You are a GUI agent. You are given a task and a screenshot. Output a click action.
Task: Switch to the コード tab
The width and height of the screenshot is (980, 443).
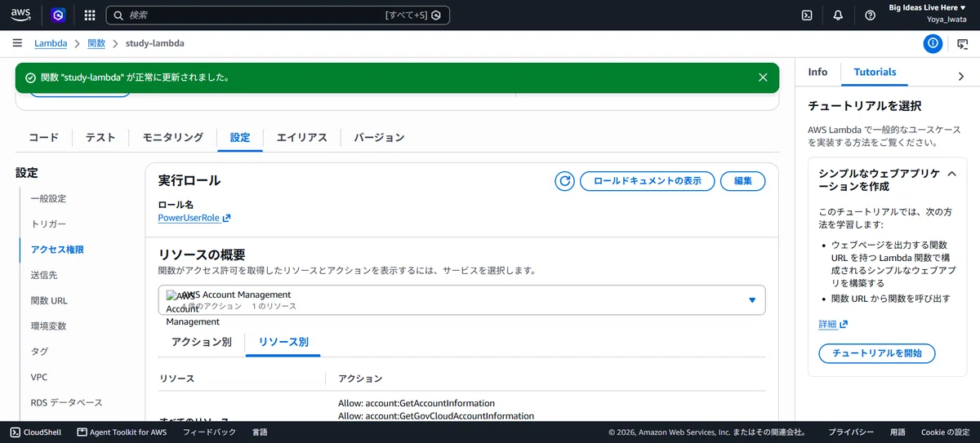point(44,138)
